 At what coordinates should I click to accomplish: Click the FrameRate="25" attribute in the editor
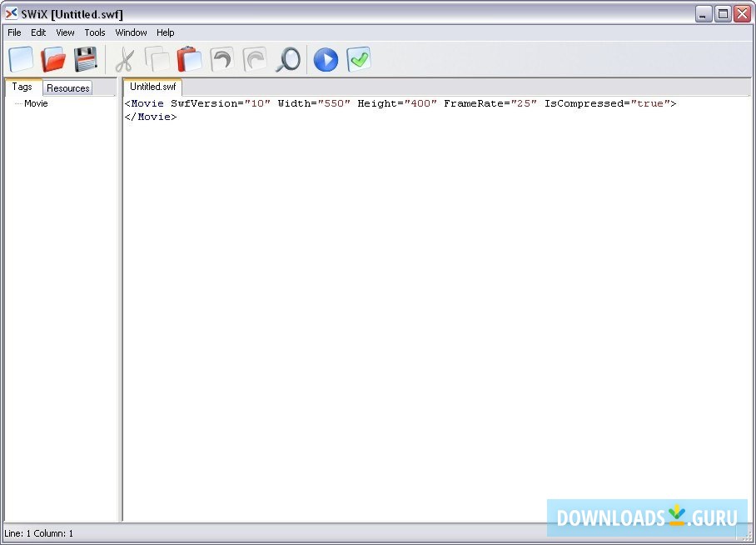[490, 103]
